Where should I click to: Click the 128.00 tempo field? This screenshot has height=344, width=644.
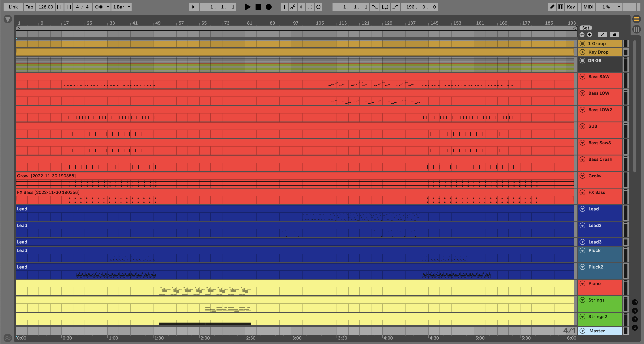point(45,7)
